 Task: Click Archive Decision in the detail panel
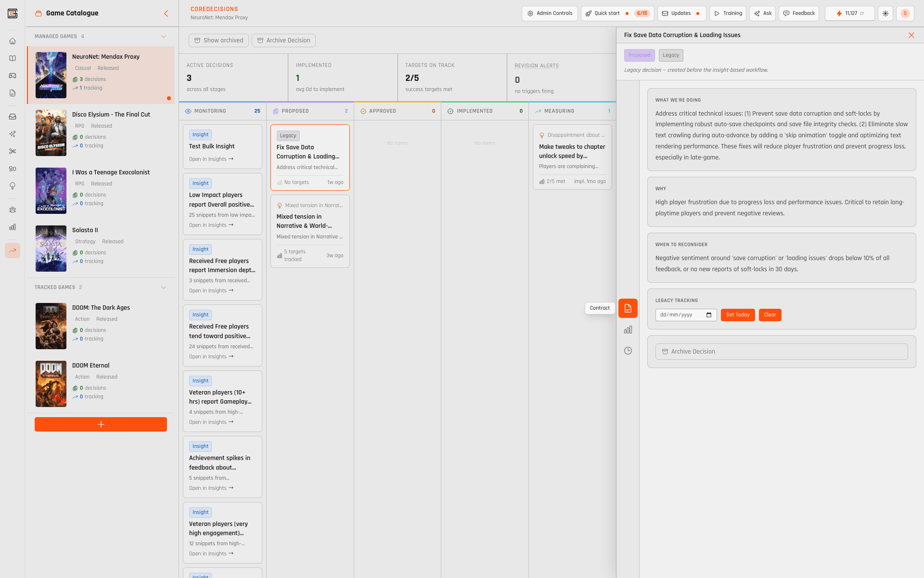781,352
